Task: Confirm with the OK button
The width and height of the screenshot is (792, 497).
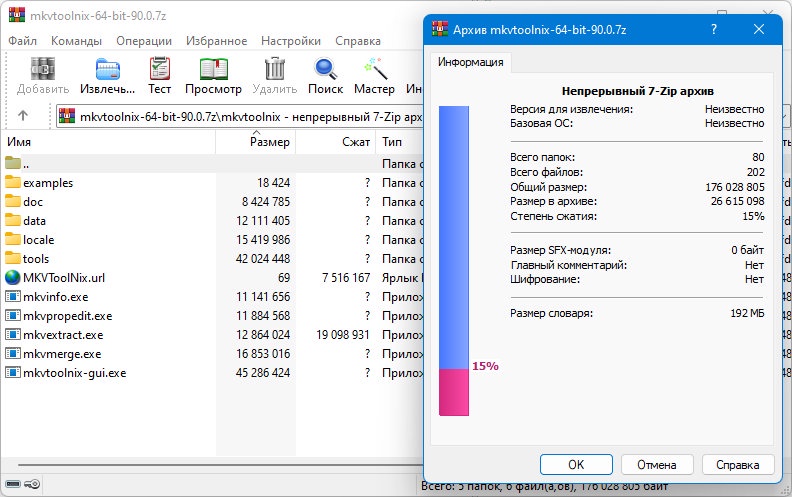Action: coord(576,465)
